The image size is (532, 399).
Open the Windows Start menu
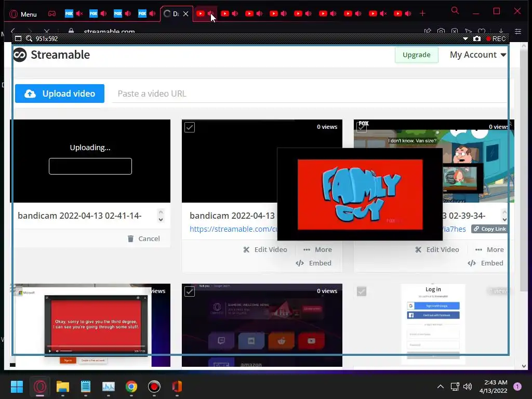(17, 387)
